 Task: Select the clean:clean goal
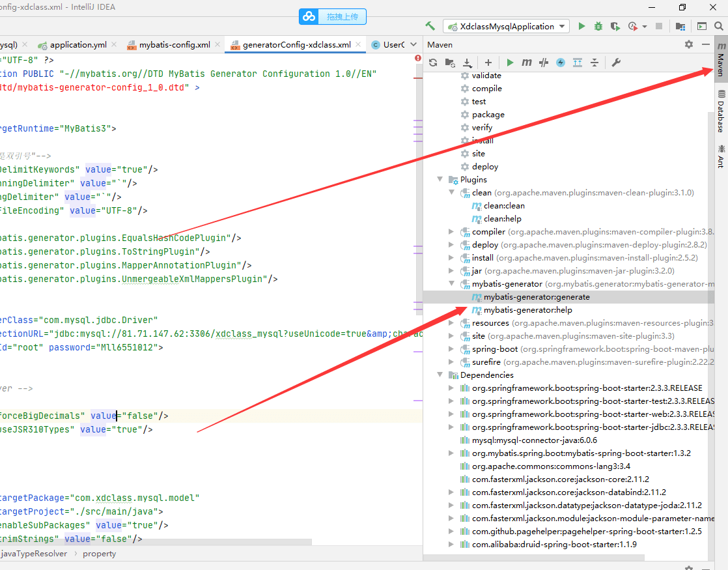pyautogui.click(x=504, y=205)
